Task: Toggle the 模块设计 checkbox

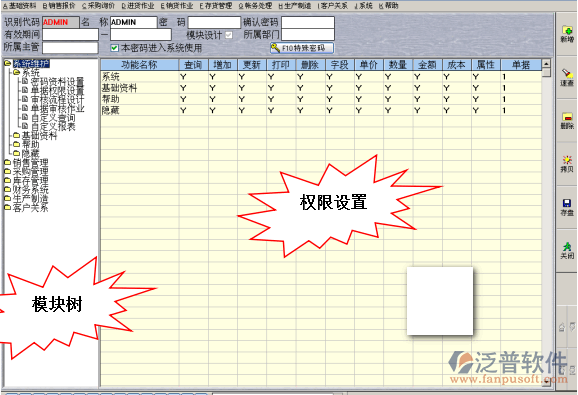Action: coord(229,35)
